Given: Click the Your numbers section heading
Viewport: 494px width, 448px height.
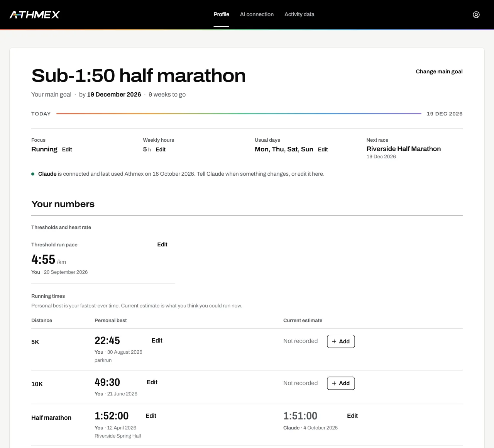Looking at the screenshot, I should coord(63,204).
